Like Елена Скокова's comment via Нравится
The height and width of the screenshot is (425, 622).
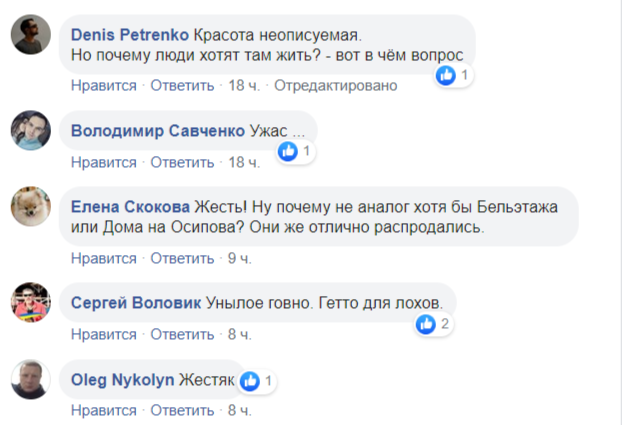point(103,258)
